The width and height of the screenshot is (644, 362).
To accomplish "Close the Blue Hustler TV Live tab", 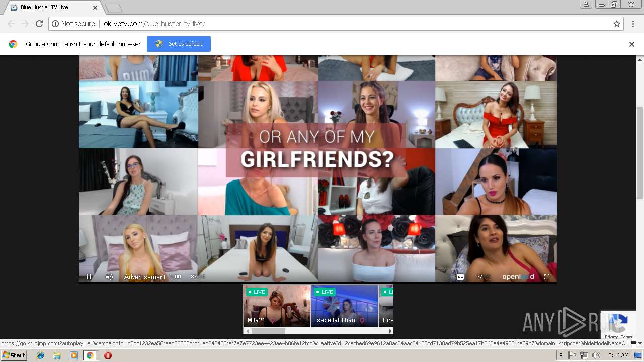I will pos(95,8).
